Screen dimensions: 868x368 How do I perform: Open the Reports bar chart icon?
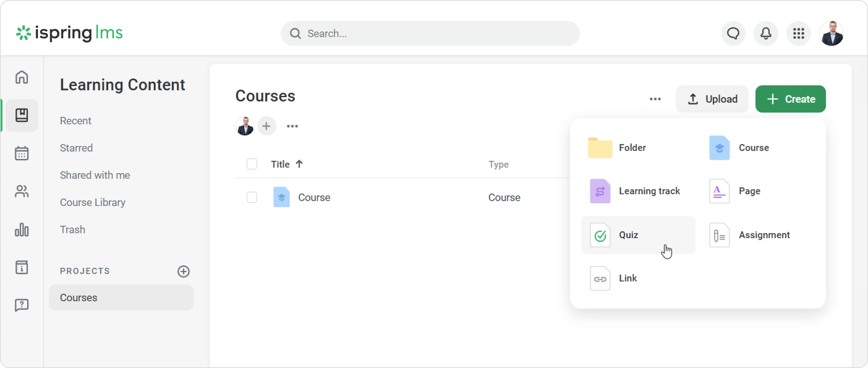click(22, 230)
